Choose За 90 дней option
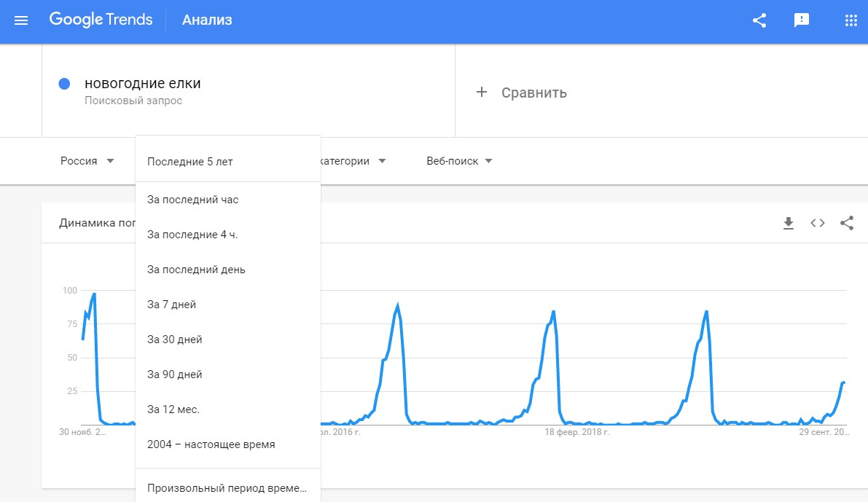 click(x=174, y=374)
